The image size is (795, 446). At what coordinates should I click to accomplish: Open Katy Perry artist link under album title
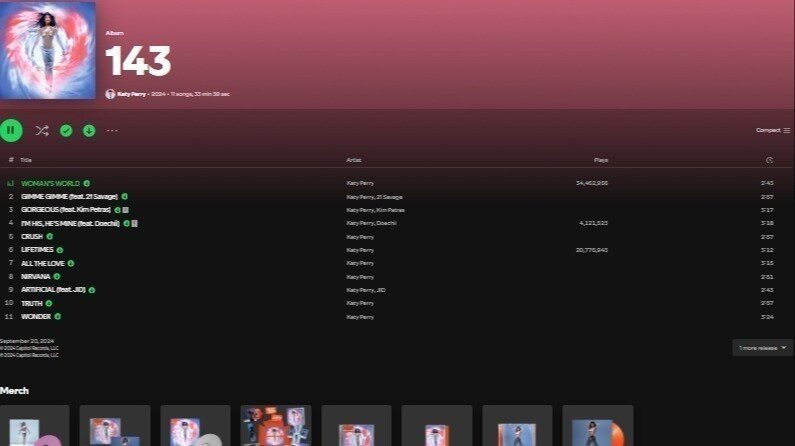131,94
